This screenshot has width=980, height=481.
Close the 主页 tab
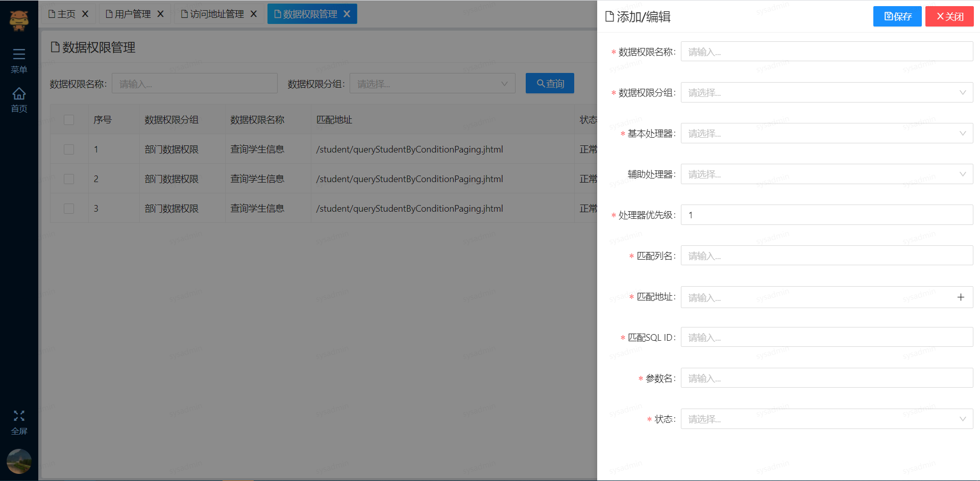(x=85, y=14)
